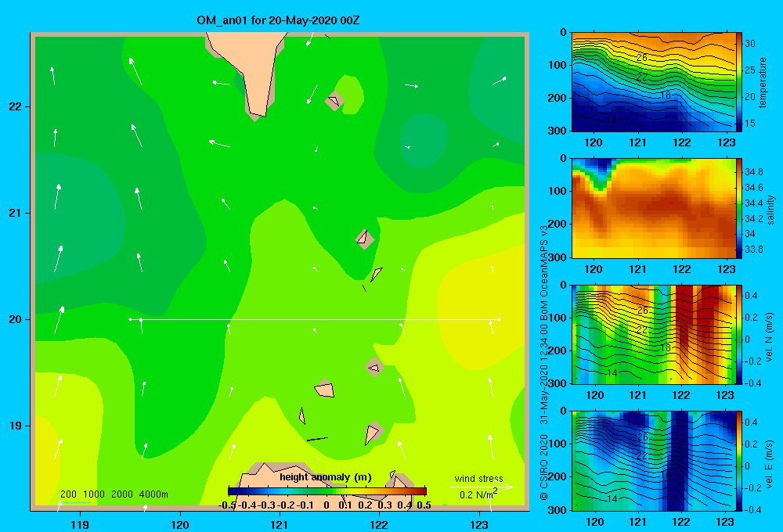Select the "wind stress" legend label
This screenshot has height=532, width=783.
click(479, 479)
